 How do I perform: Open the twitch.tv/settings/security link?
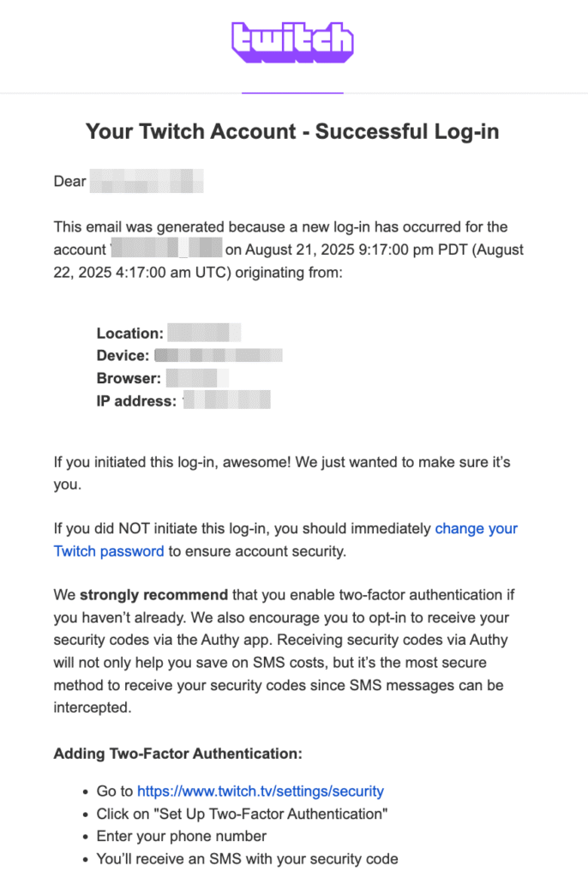pyautogui.click(x=260, y=791)
